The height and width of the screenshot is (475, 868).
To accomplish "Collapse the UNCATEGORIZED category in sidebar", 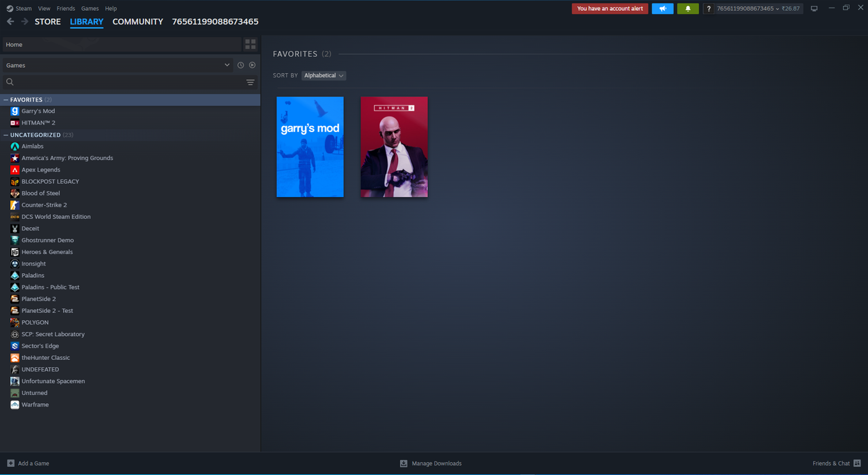I will (x=5, y=135).
